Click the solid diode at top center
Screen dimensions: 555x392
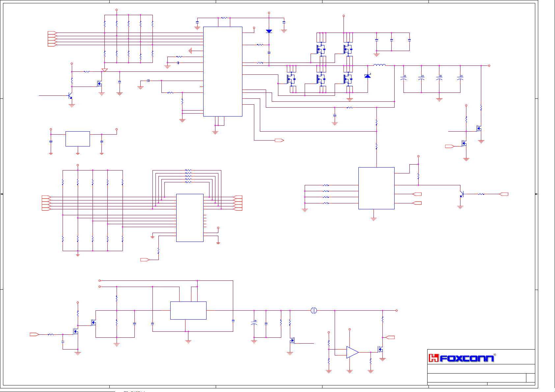click(x=269, y=31)
